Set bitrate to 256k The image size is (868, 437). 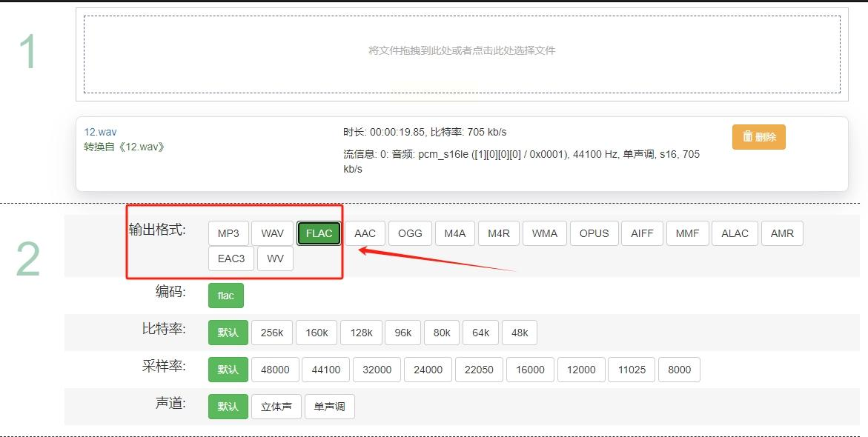tap(272, 333)
